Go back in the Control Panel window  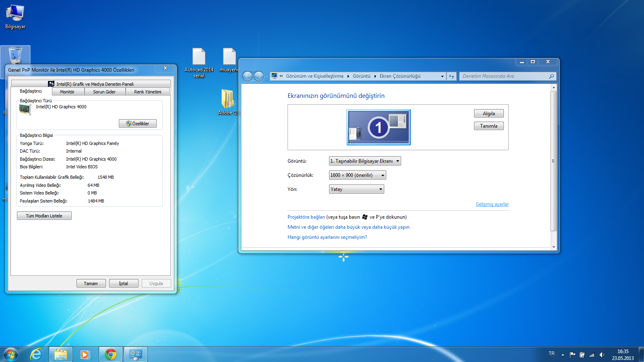coord(247,76)
